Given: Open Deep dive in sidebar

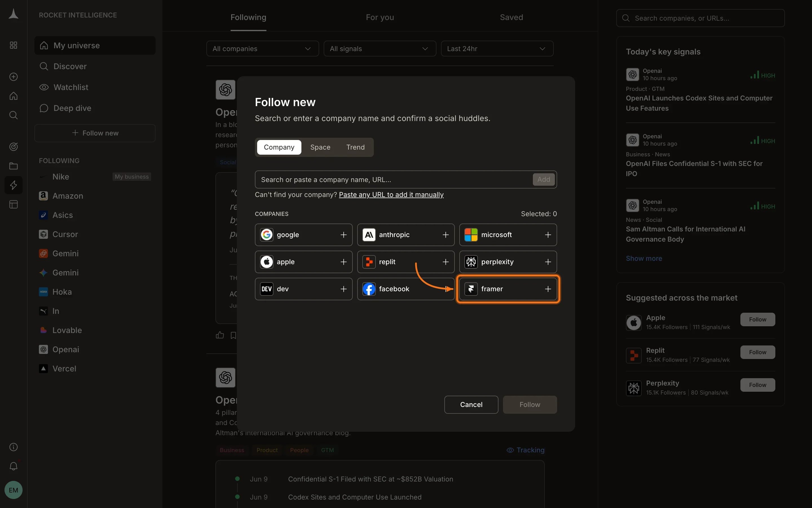Looking at the screenshot, I should [x=95, y=108].
